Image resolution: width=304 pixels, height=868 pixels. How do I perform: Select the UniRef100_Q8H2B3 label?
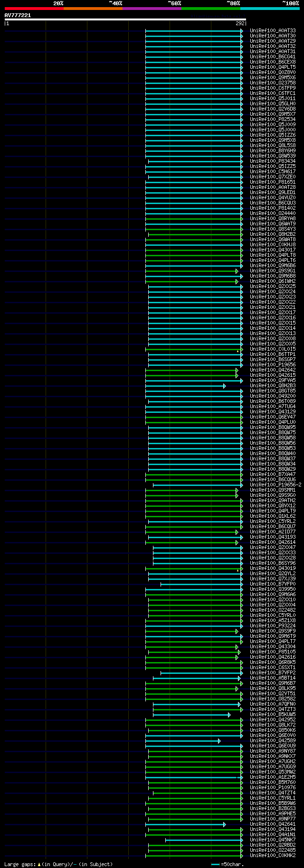click(x=273, y=386)
